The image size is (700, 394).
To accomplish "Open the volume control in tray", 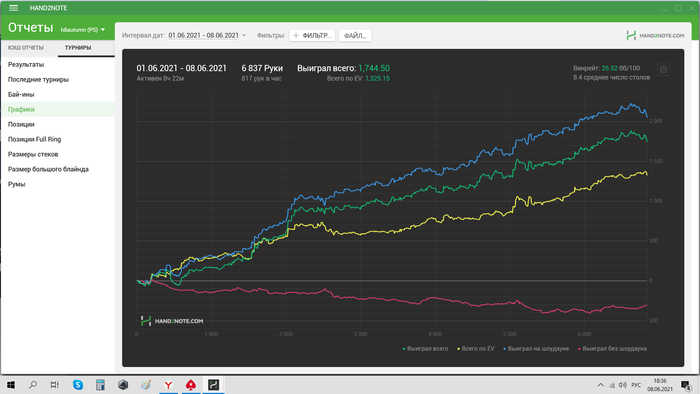I will tap(623, 385).
